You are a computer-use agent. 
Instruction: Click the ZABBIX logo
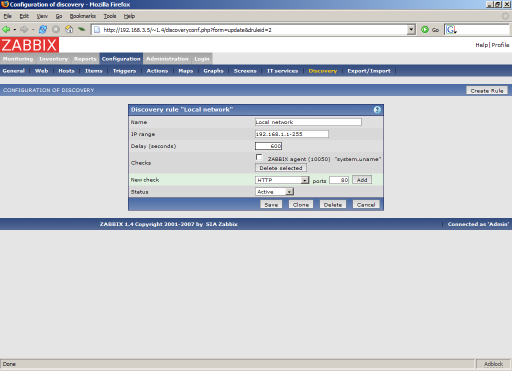[x=29, y=45]
